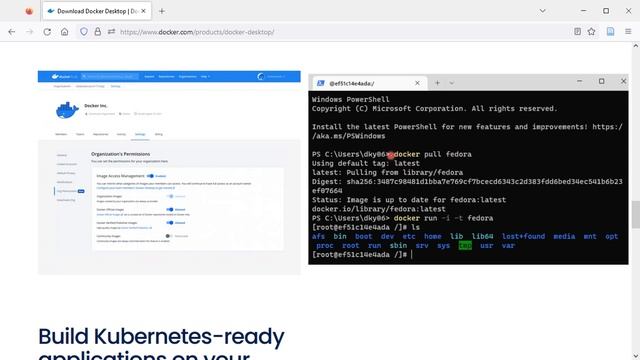The image size is (640, 360).
Task: Select the @ef51c14e4ada:/ terminal tab
Action: pos(369,83)
